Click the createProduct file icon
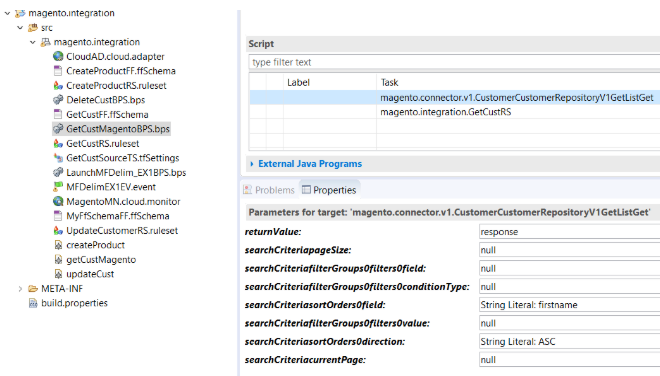Viewport: 660px width, 376px height. [59, 245]
